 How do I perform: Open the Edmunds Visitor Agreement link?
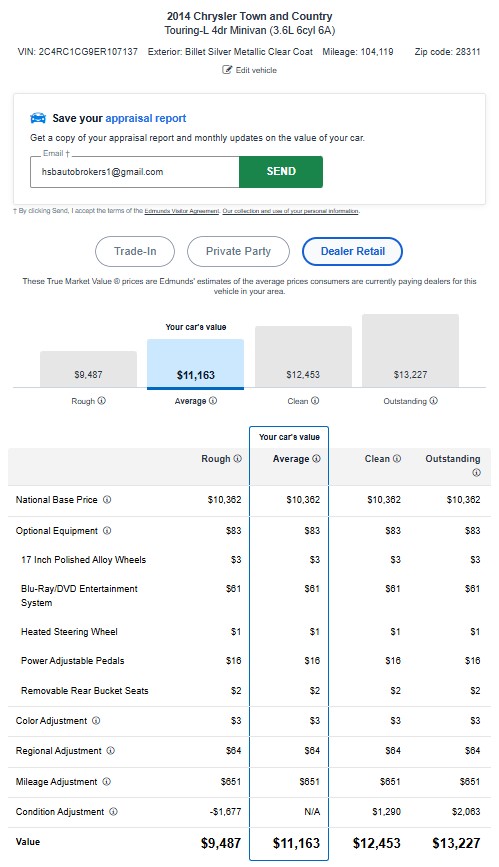tap(181, 211)
